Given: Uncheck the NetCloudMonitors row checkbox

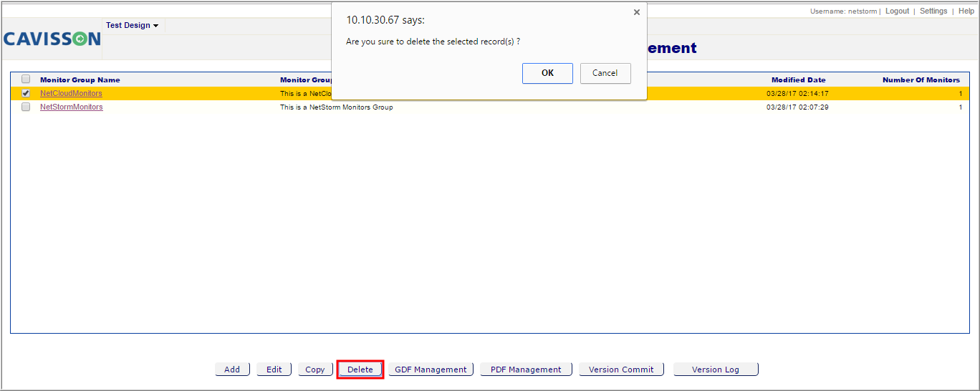Looking at the screenshot, I should point(26,93).
